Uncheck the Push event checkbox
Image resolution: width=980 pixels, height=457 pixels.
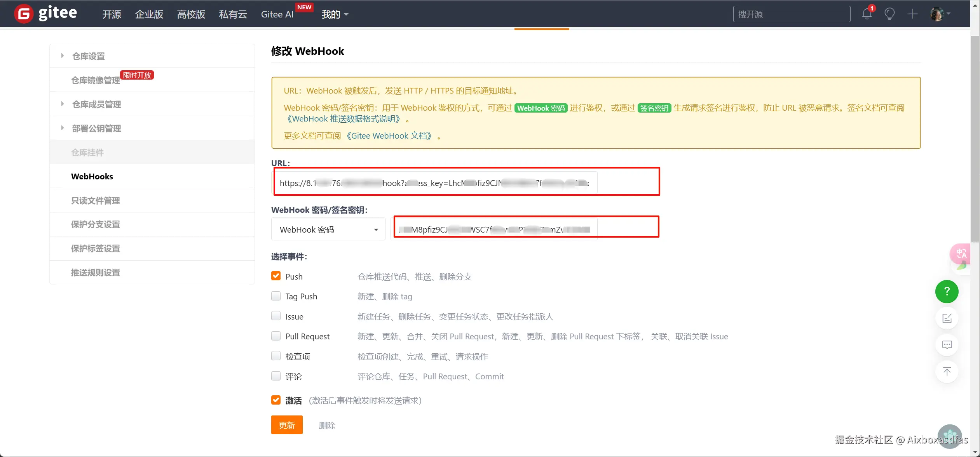276,276
